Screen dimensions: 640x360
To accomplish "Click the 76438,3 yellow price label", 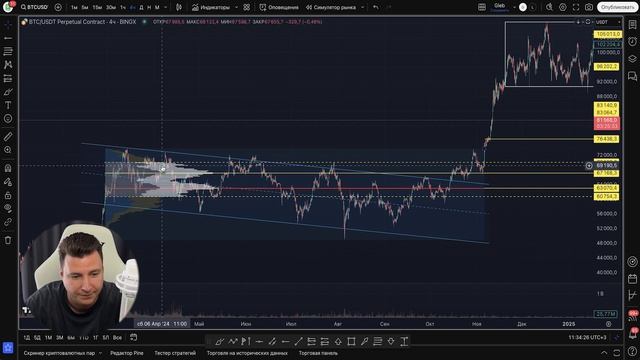I will point(607,139).
